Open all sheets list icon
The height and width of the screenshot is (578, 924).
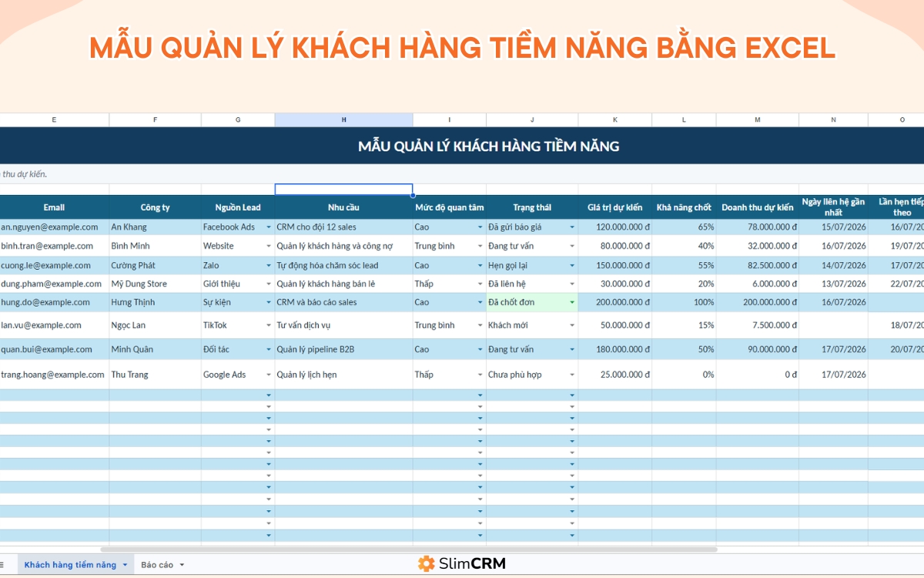tap(2, 565)
